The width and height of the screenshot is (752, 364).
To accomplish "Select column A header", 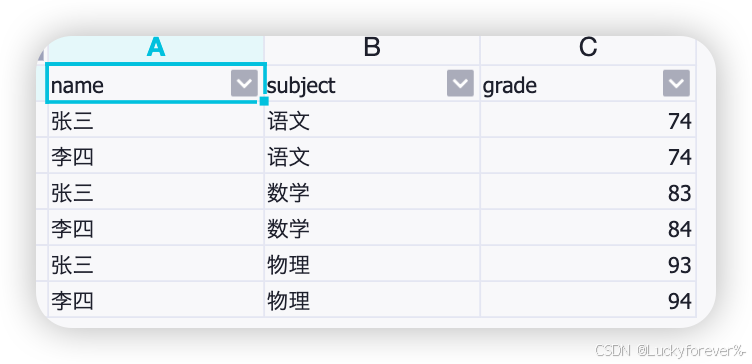I will pyautogui.click(x=156, y=49).
